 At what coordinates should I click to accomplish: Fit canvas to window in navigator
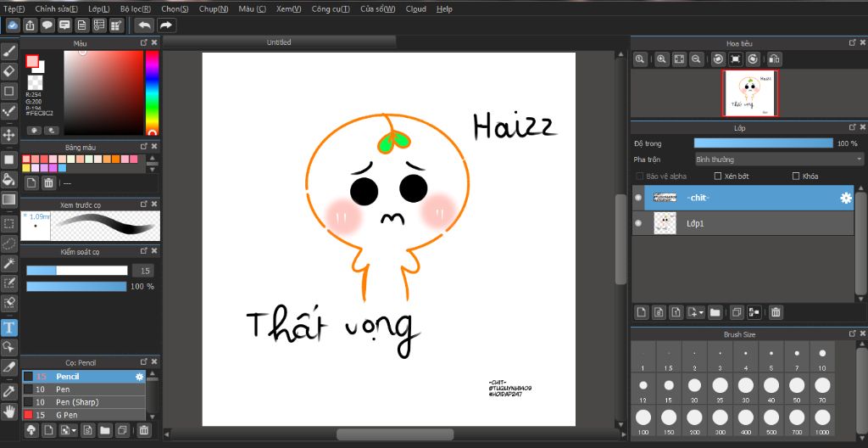tap(679, 59)
